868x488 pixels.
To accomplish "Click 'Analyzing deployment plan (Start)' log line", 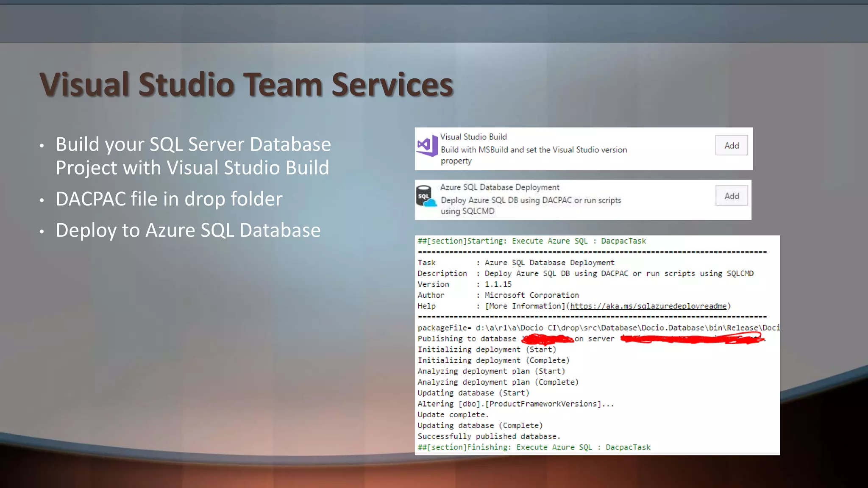I will tap(492, 372).
